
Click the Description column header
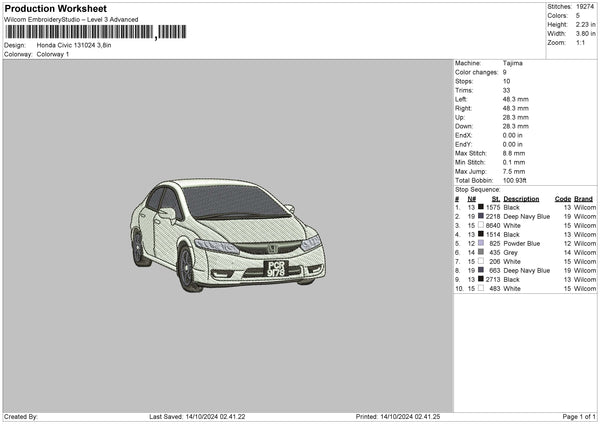pyautogui.click(x=521, y=198)
